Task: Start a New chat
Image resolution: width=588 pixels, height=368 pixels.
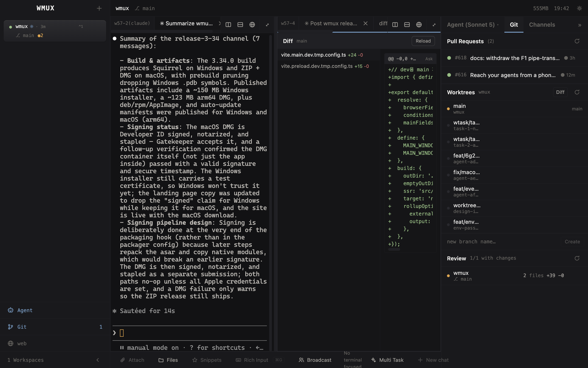Action: point(433,360)
